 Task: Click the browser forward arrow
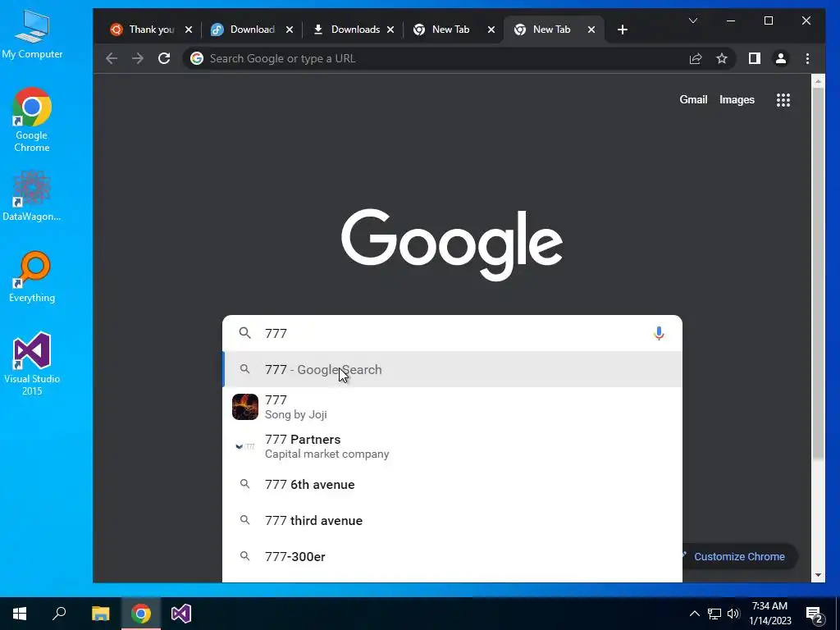pos(138,58)
